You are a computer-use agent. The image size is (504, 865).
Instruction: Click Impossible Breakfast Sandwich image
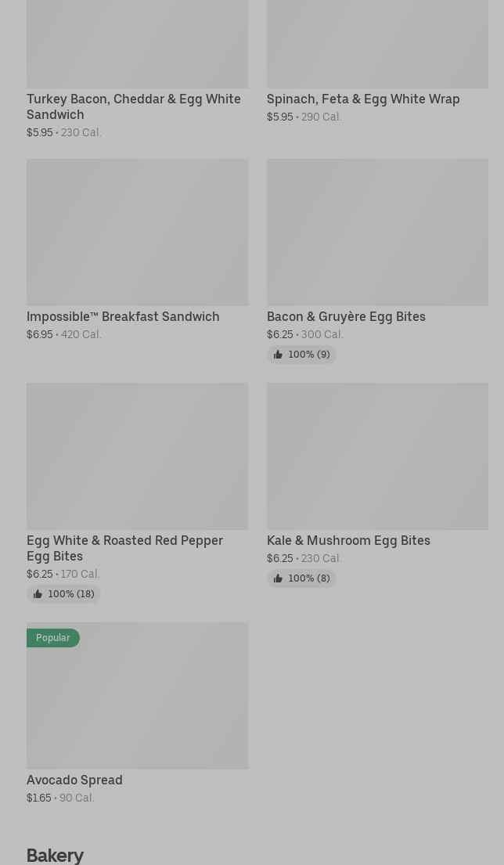pos(137,232)
